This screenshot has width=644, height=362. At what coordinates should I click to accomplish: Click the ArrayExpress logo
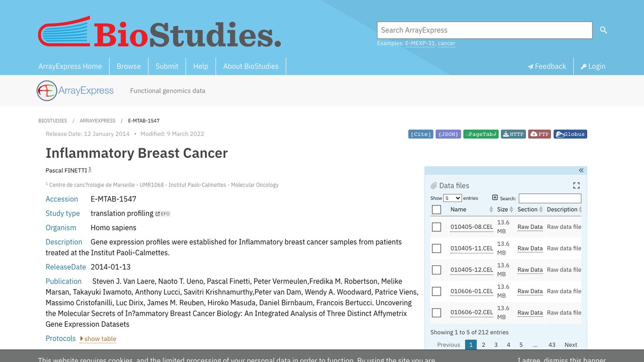[x=75, y=91]
